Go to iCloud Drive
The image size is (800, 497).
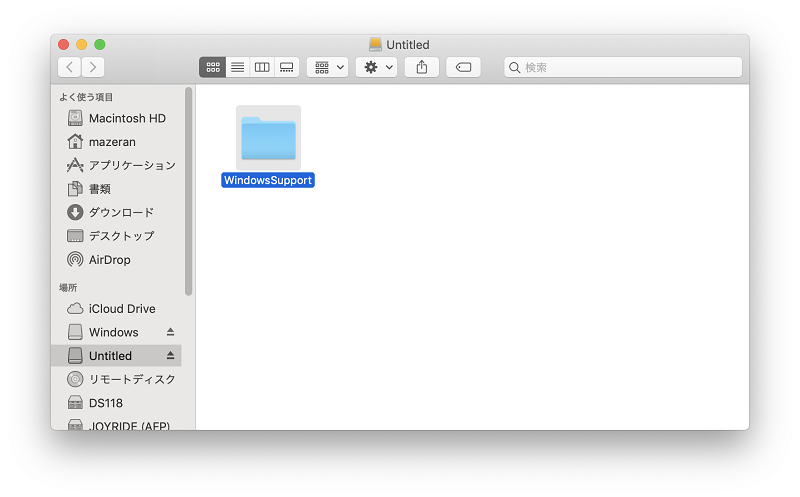point(117,309)
